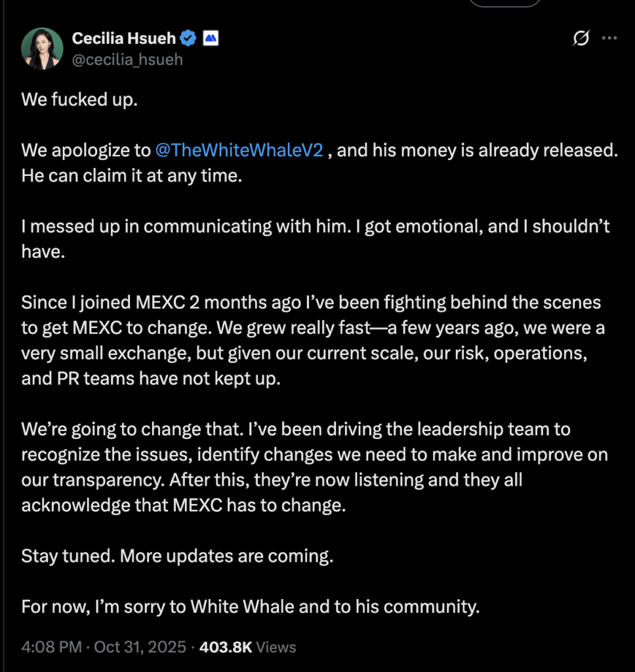Open the @TheWhiteWhaleV2 mention link
Screen dimensions: 635x672
click(x=239, y=150)
